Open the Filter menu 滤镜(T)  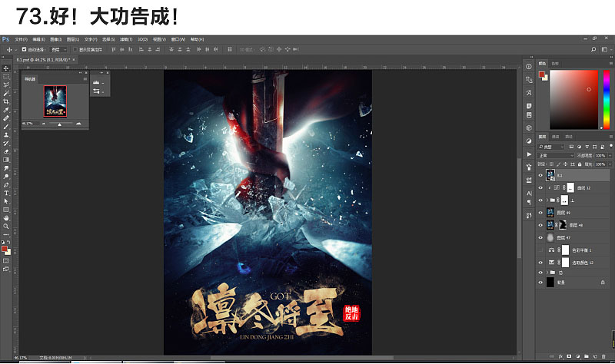coord(126,39)
